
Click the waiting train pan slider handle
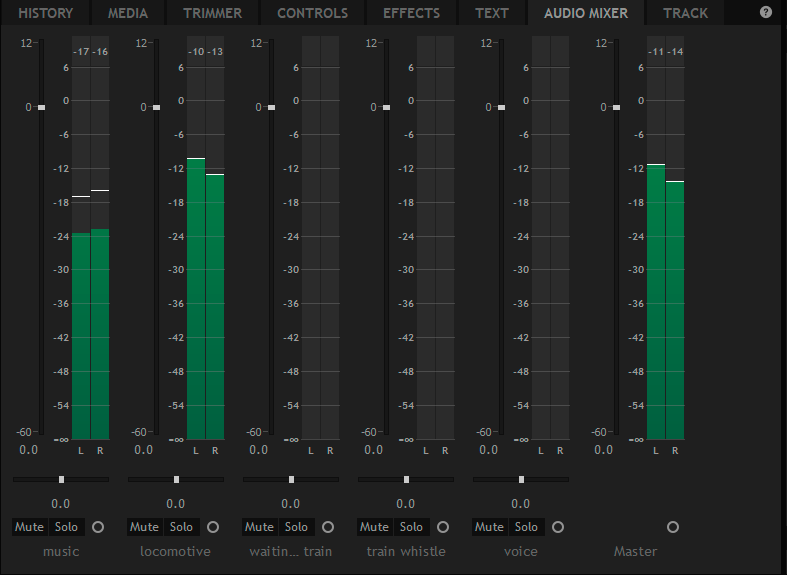click(x=291, y=480)
